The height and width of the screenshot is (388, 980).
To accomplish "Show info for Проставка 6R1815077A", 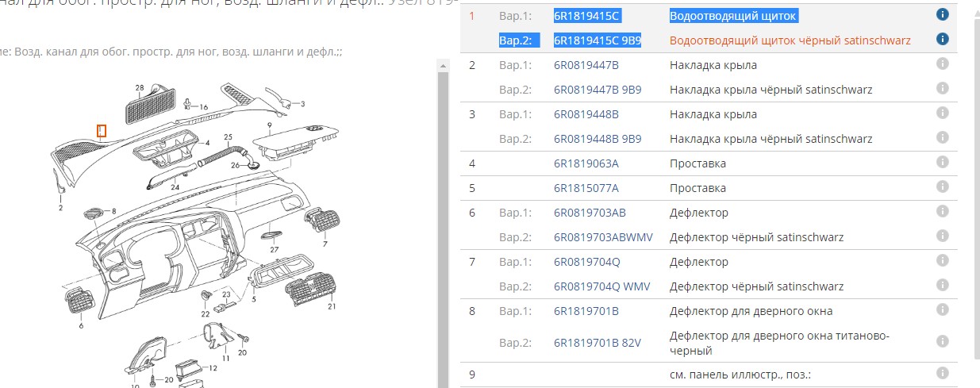I will [x=943, y=187].
